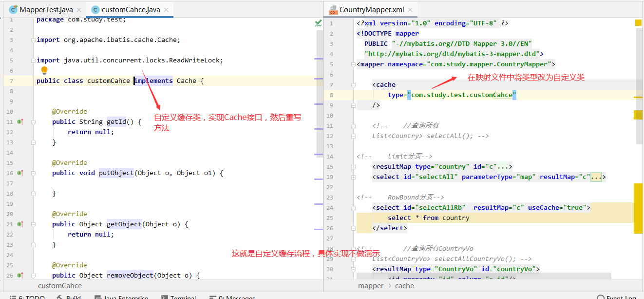Screen dimensions: 644x299
Task: Collapse the getId() method fold marker
Action: (34, 122)
